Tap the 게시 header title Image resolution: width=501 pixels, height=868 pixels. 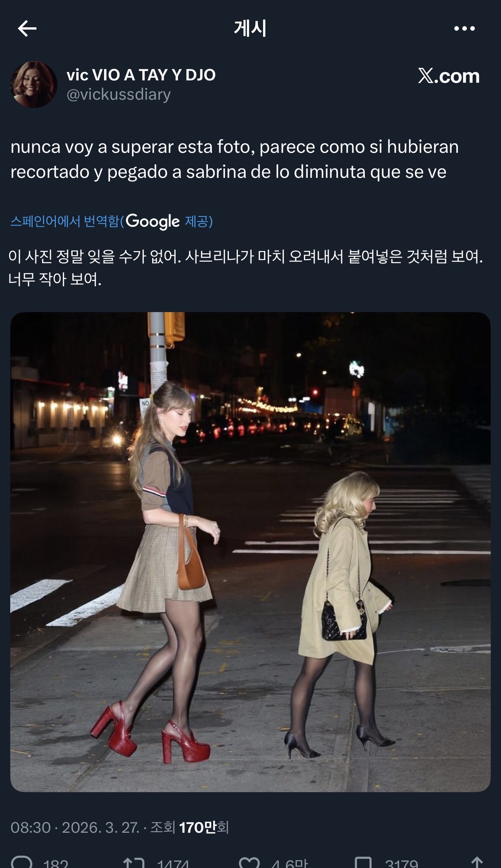(x=250, y=28)
